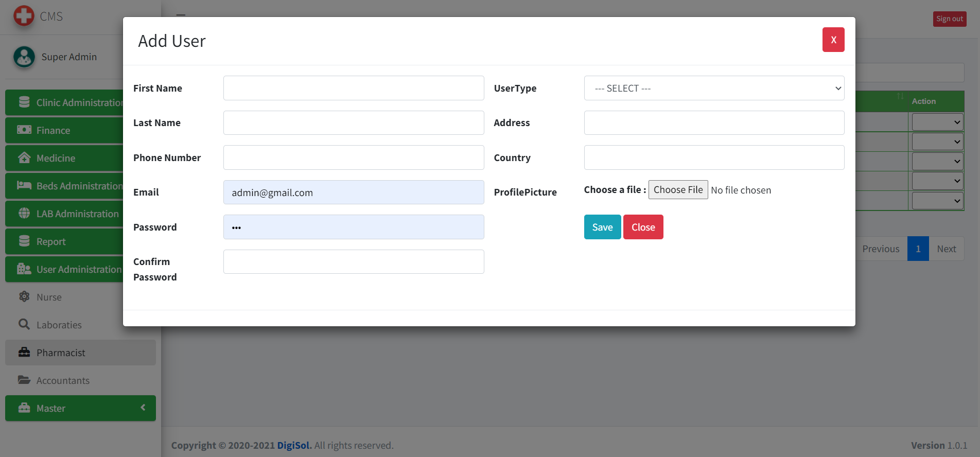Click the Accountants folder icon
This screenshot has height=457, width=980.
tap(24, 380)
